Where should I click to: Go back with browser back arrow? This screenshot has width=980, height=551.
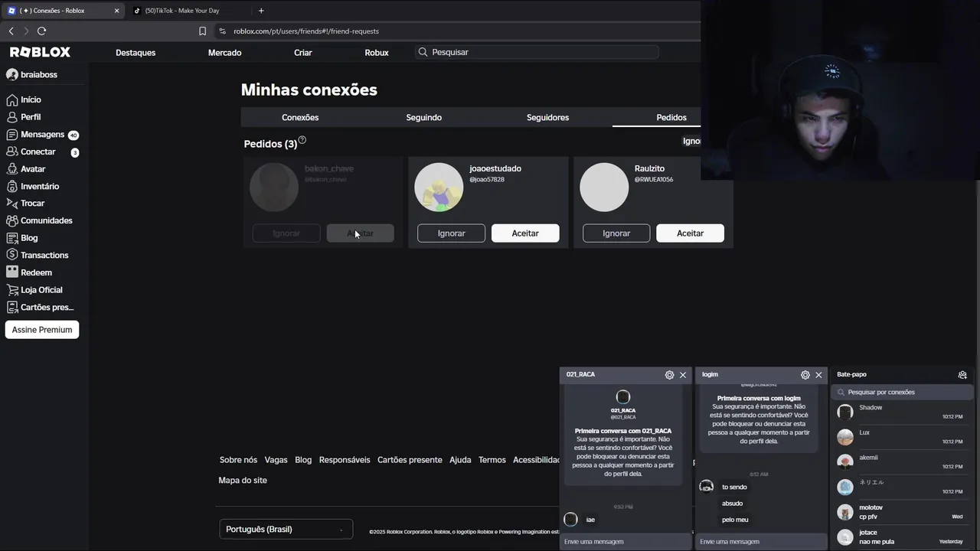(11, 31)
